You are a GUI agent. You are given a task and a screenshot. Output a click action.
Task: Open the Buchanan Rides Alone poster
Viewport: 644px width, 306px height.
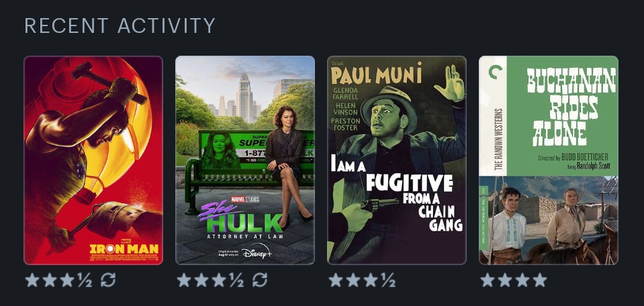[549, 160]
